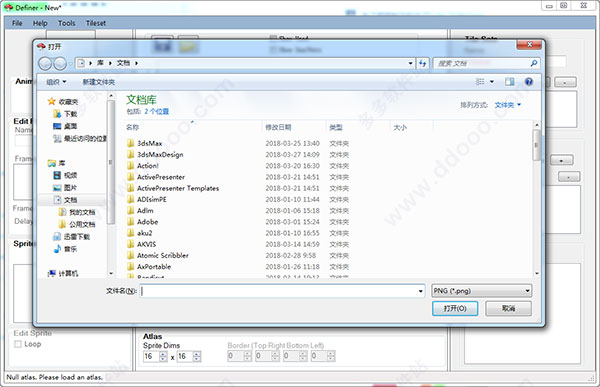
Task: Click the Sprite Dims width field
Action: pos(152,356)
